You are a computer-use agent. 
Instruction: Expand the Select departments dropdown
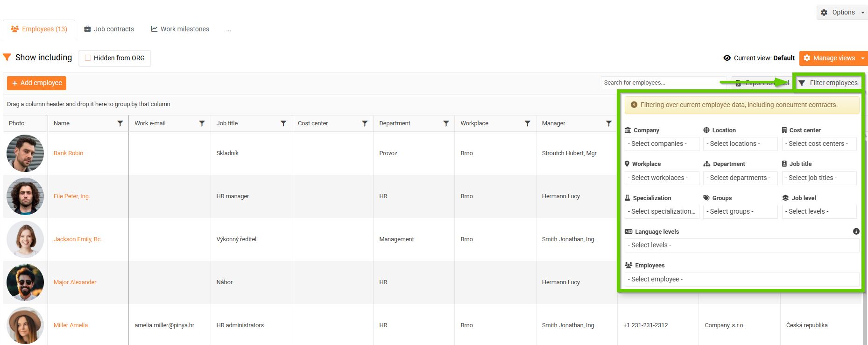click(x=740, y=178)
